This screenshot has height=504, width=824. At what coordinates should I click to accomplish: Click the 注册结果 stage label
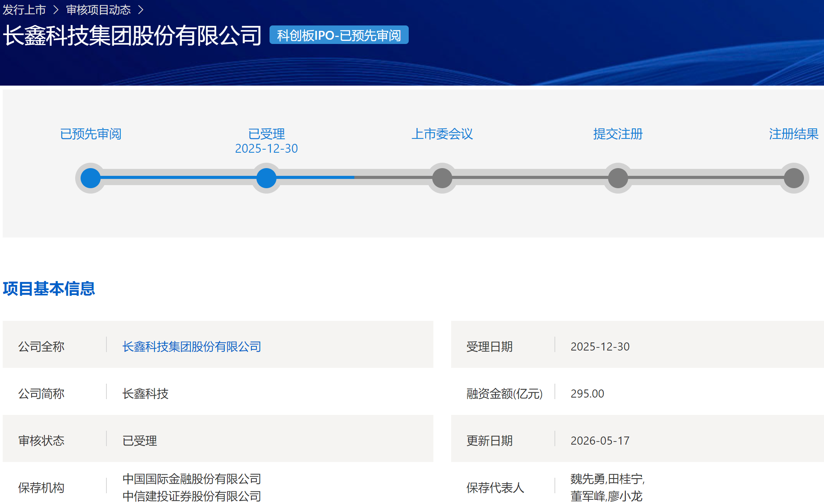click(x=794, y=134)
